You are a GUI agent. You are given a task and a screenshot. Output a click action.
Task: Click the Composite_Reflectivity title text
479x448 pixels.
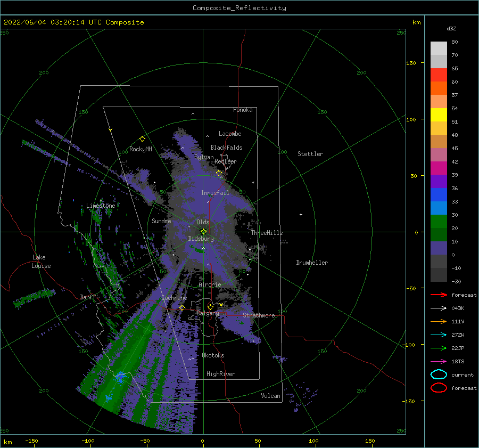tap(240, 8)
